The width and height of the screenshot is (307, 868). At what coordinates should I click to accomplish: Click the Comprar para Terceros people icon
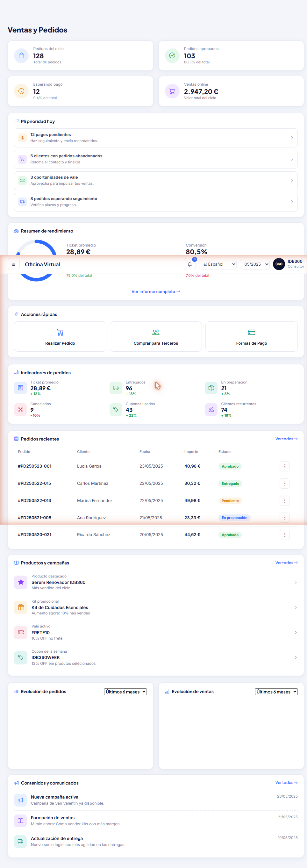click(156, 333)
